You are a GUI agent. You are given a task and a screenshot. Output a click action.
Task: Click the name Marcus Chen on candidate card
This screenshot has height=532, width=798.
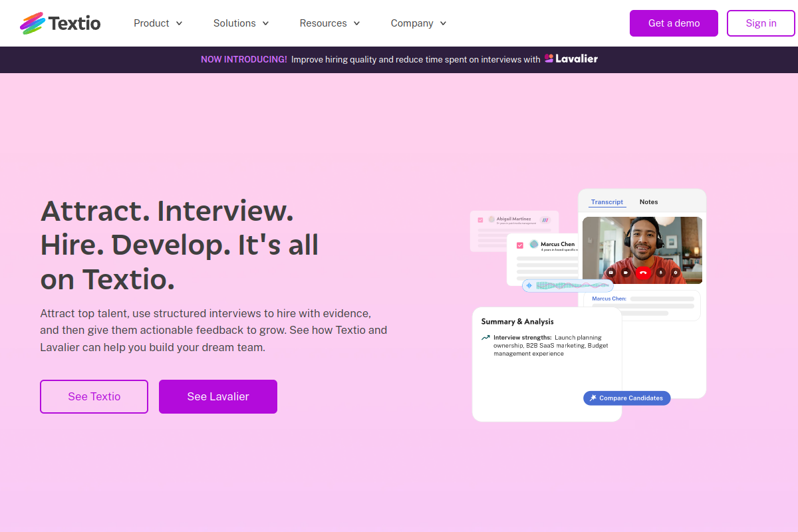coord(557,244)
